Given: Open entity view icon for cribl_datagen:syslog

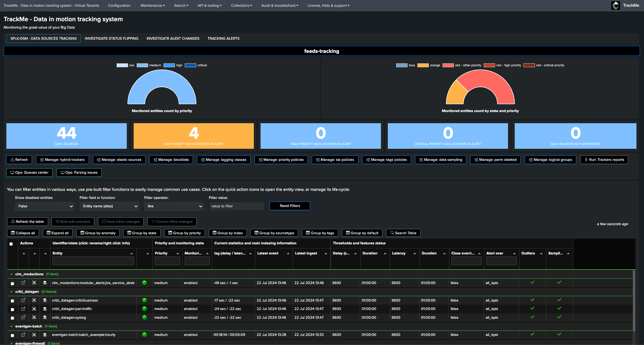Looking at the screenshot, I should tap(23, 317).
